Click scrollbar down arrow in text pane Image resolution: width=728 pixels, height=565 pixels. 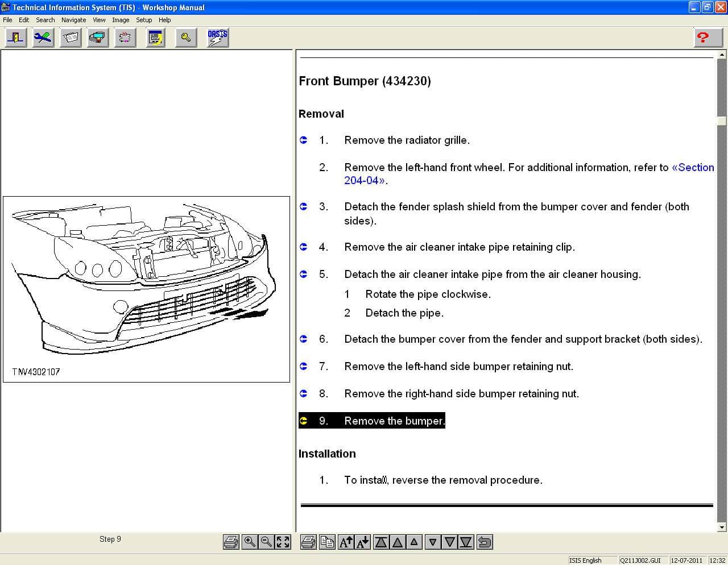(x=722, y=527)
